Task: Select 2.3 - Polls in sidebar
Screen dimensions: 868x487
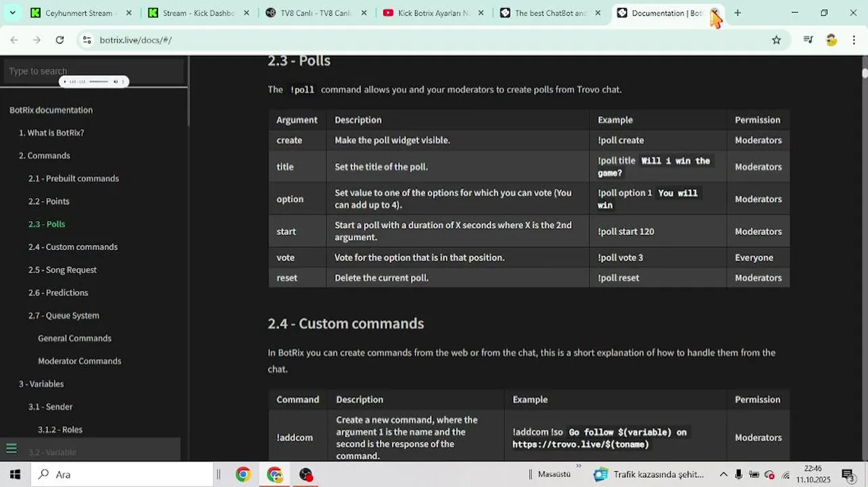Action: 47,224
